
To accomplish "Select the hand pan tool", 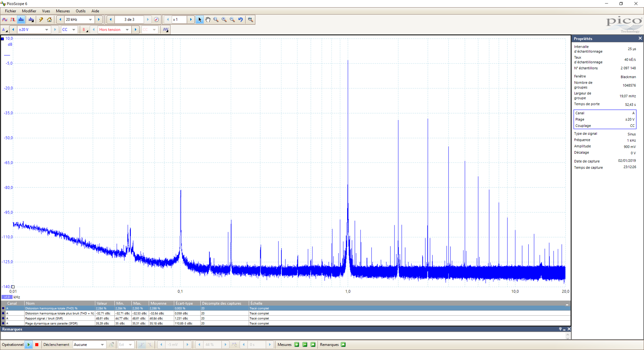I will [208, 19].
